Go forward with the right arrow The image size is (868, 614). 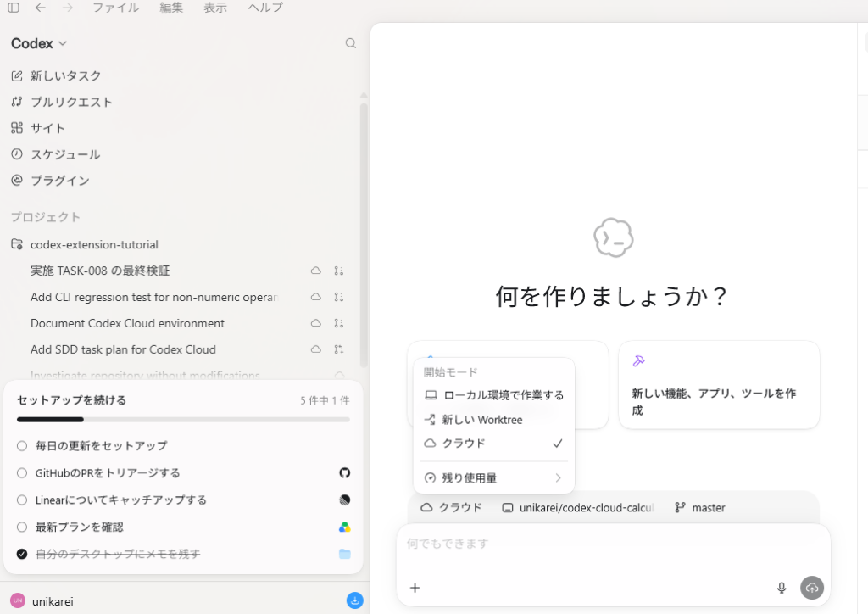tap(68, 7)
